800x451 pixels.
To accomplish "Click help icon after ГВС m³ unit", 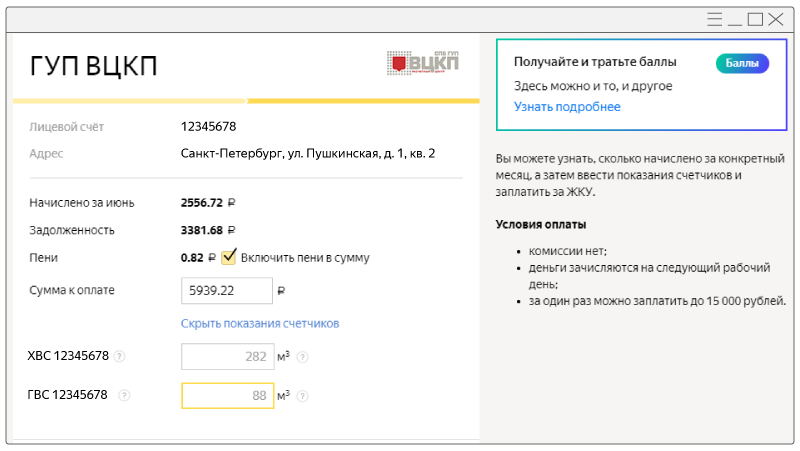I will (x=303, y=396).
